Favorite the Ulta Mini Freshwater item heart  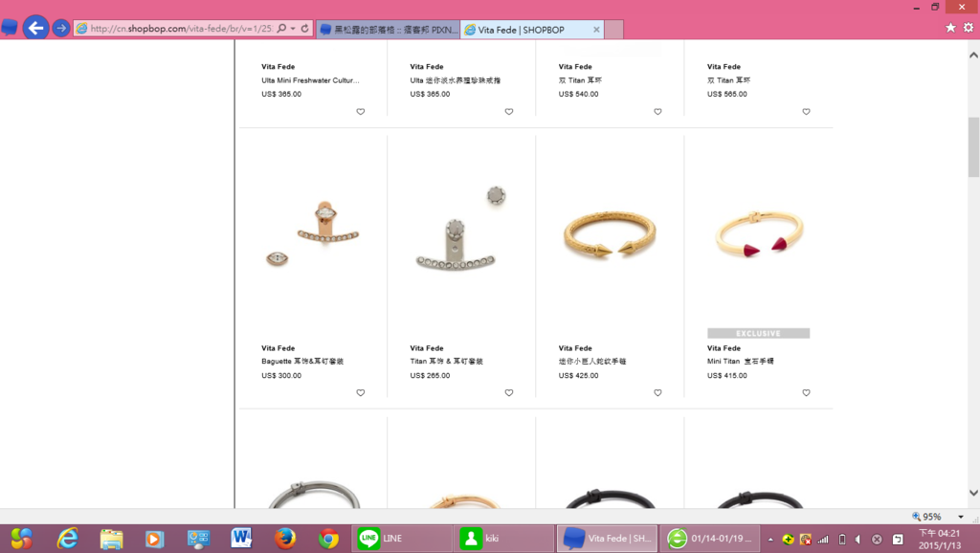click(361, 112)
